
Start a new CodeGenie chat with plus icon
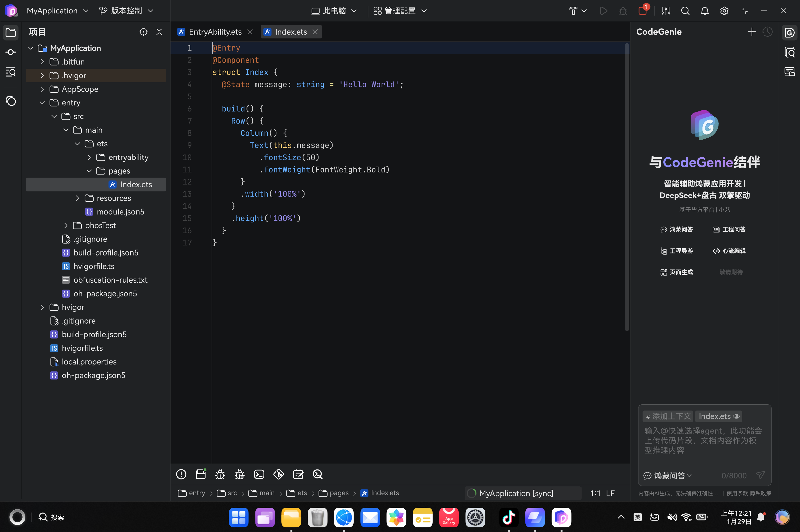[x=752, y=32]
